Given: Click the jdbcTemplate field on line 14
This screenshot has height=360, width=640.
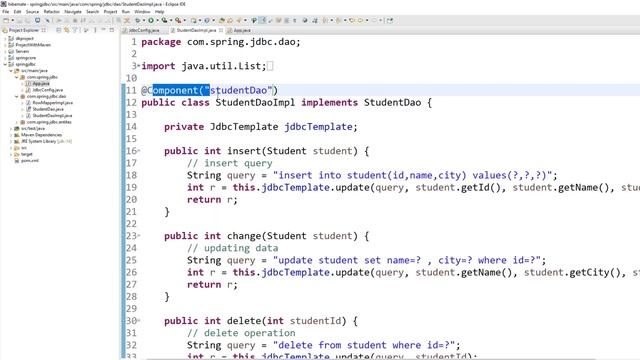Looking at the screenshot, I should tap(318, 127).
